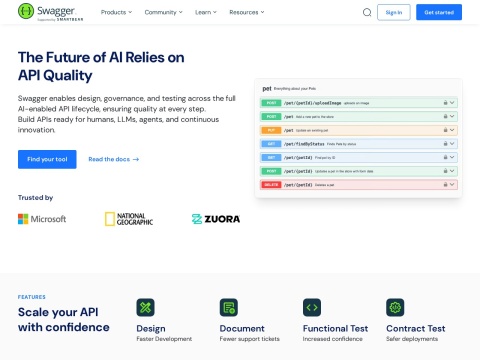Expand the PUT /pet endpoint chevron
This screenshot has height=360, width=480.
[452, 130]
